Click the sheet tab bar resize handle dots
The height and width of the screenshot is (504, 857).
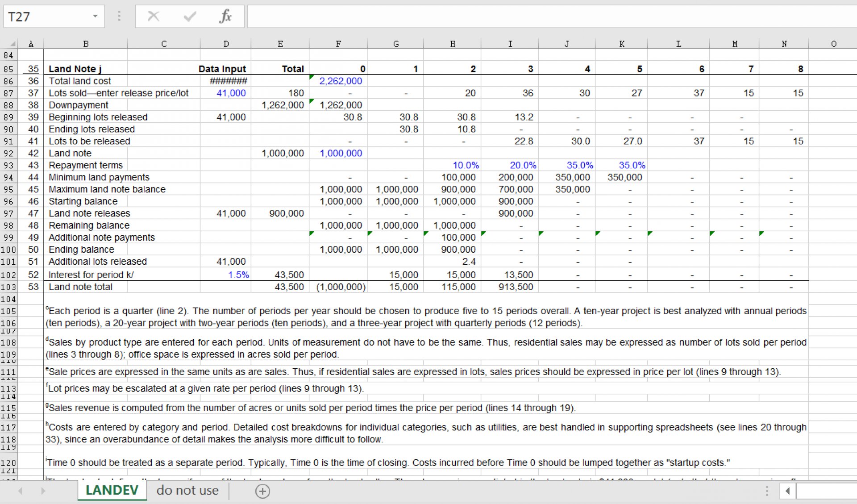(767, 491)
